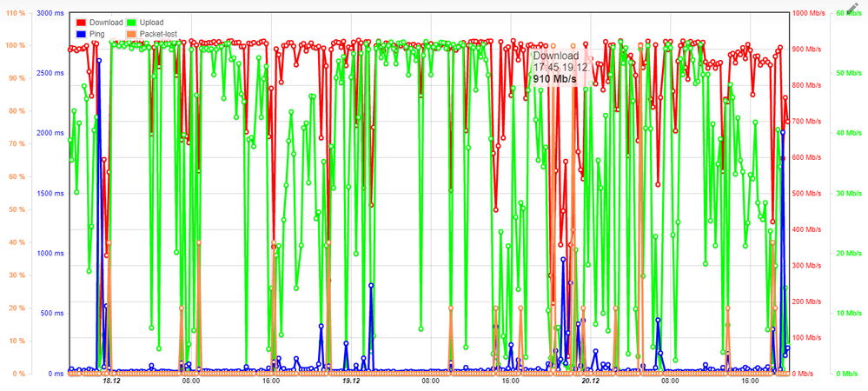The height and width of the screenshot is (391, 868).
Task: Click the 10 Mb/s upload axis label
Action: click(x=849, y=314)
